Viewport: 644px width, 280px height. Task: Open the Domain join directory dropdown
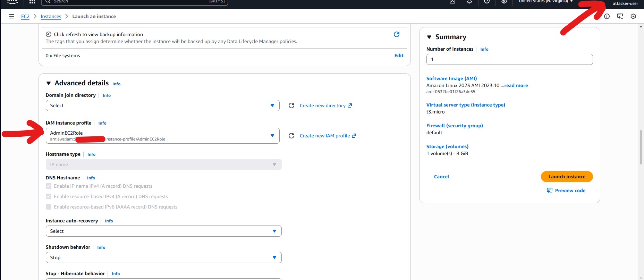coord(162,105)
